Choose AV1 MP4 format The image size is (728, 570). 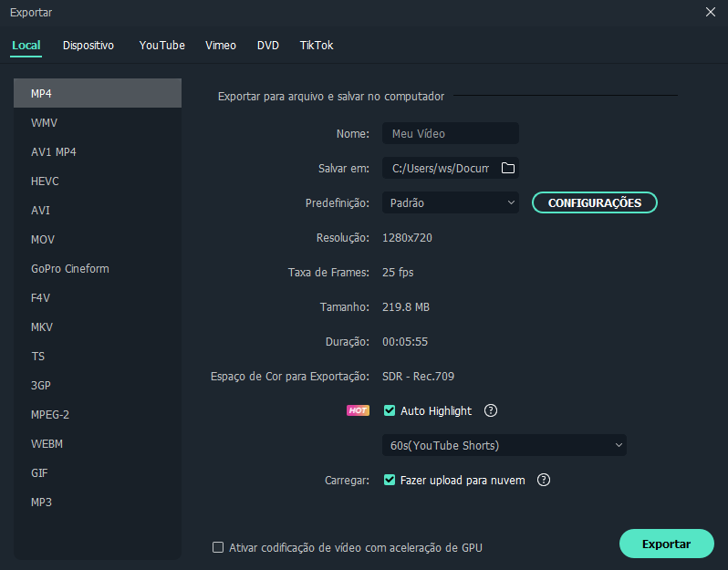98,151
